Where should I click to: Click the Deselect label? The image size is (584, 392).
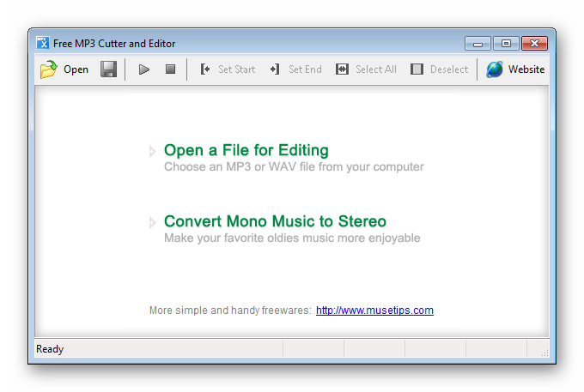[449, 69]
